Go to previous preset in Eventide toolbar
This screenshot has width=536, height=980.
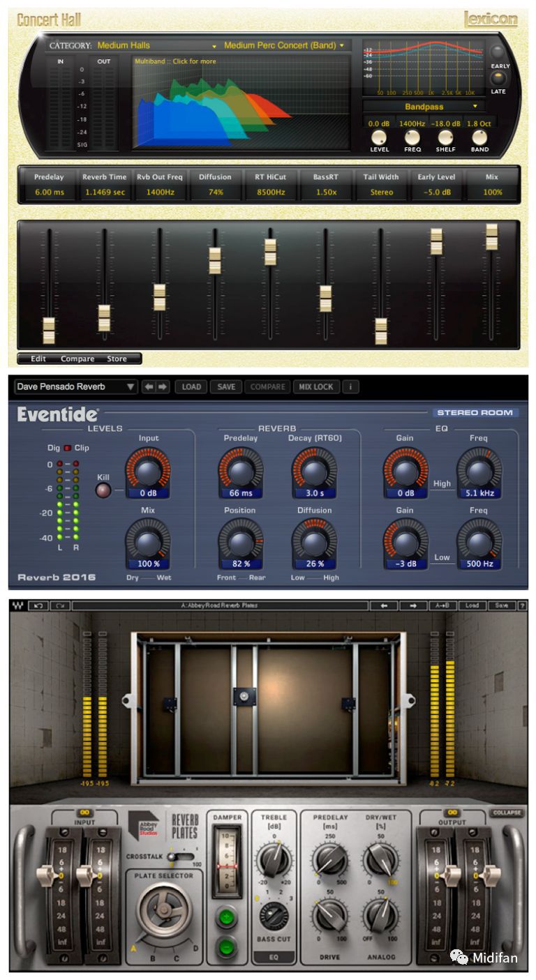coord(149,386)
